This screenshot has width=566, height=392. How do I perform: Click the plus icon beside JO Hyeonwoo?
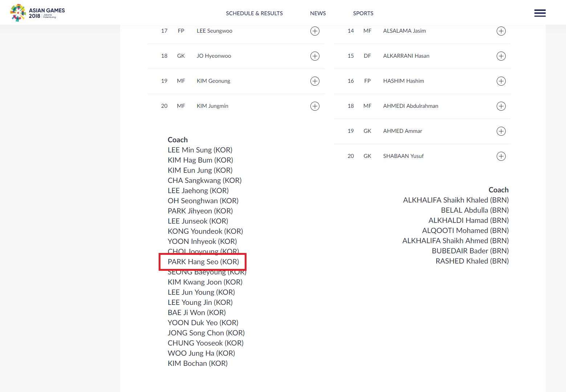(314, 56)
